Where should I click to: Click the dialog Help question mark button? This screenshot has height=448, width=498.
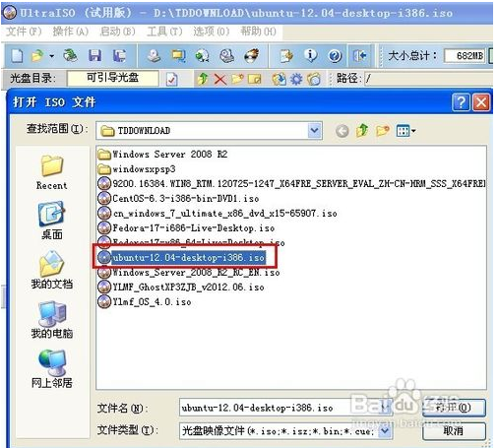(x=461, y=102)
